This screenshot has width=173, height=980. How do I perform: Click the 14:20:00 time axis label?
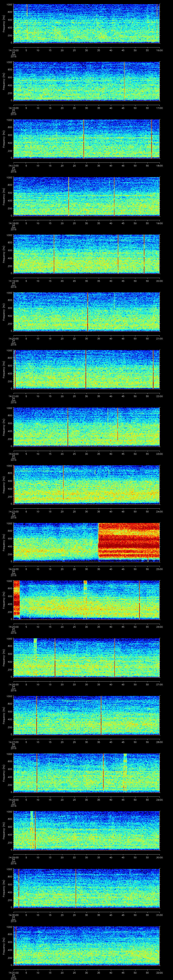pos(13,339)
